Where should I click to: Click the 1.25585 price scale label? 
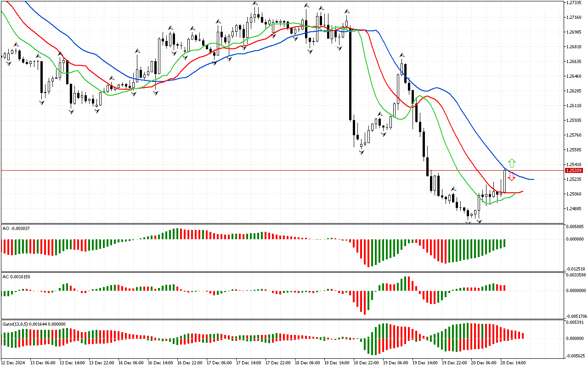pos(575,150)
